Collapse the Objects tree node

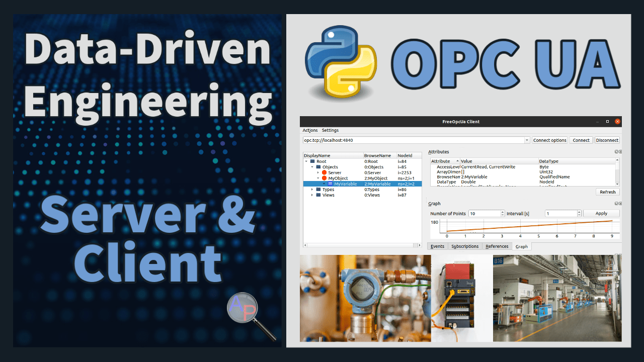(312, 167)
